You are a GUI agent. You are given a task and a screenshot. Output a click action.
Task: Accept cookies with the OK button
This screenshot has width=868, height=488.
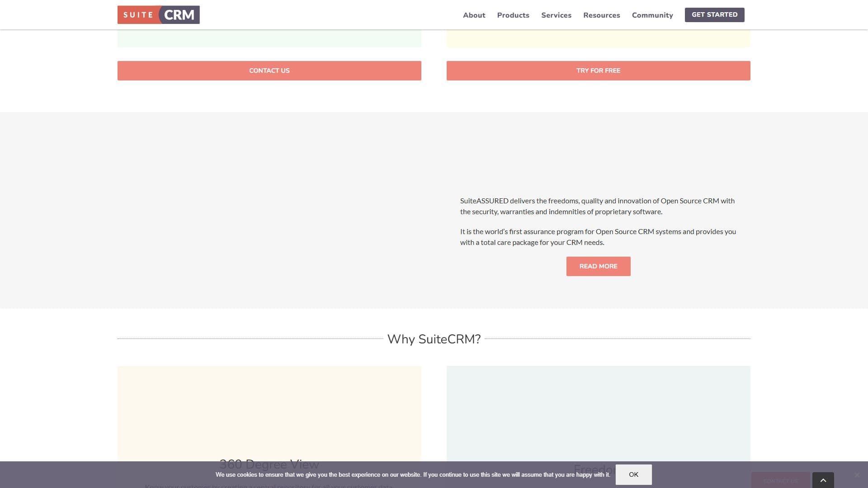[633, 474]
